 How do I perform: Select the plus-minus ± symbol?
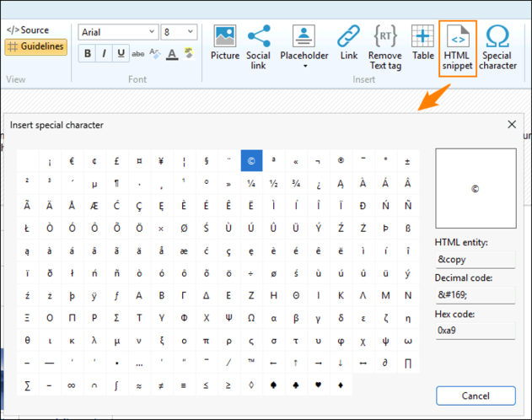408,161
